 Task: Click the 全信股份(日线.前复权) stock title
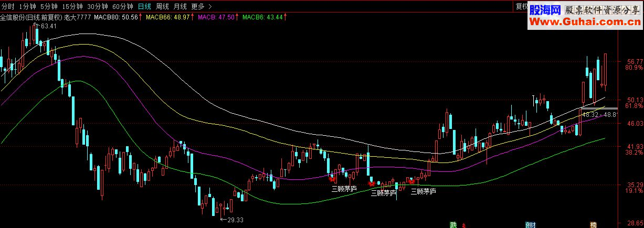pos(31,17)
